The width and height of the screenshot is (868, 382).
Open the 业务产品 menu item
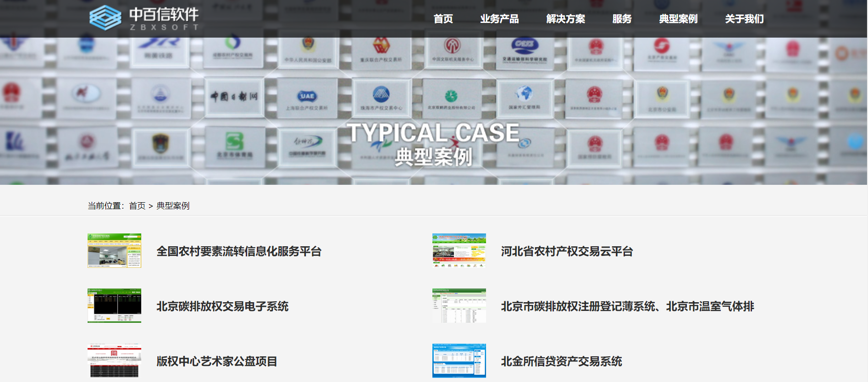(499, 19)
